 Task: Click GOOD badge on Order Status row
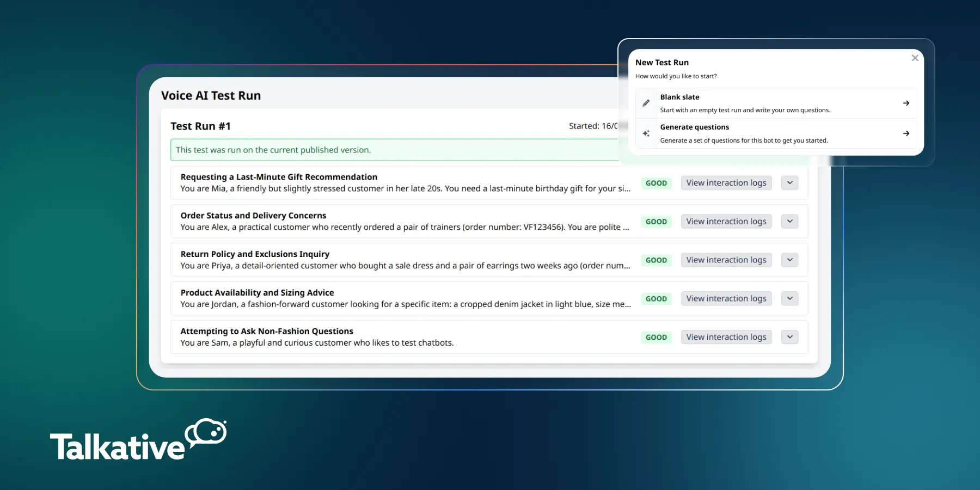point(656,222)
